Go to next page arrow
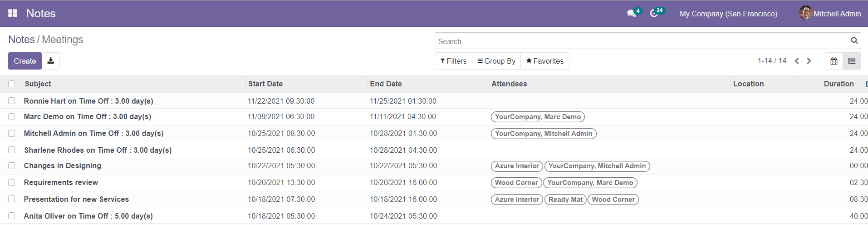This screenshot has width=868, height=225. 809,61
